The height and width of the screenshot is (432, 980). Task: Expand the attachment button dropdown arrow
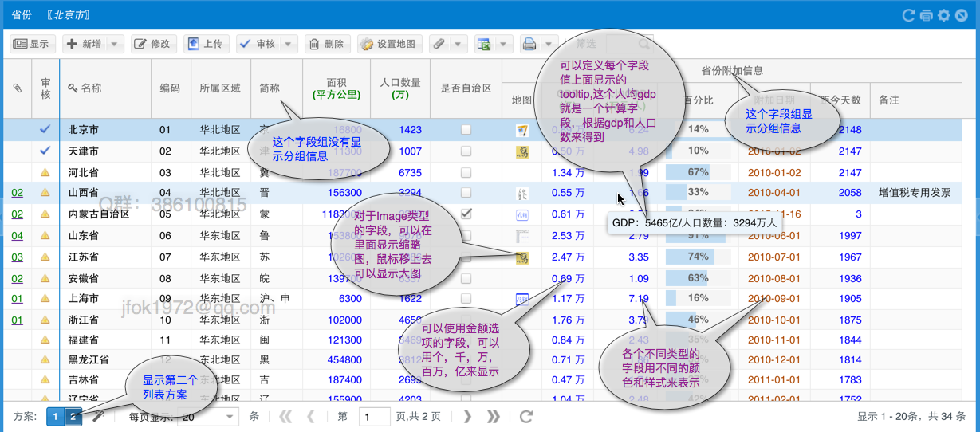coord(459,44)
